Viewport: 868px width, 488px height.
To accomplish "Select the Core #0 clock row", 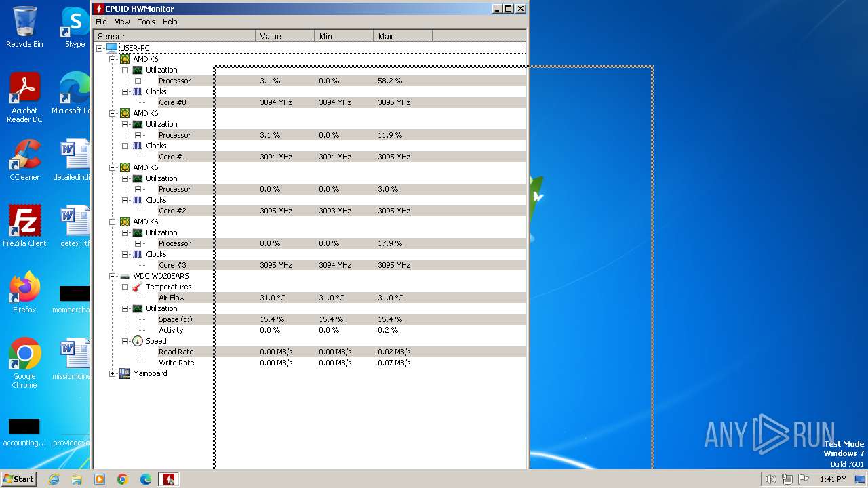I will [342, 102].
